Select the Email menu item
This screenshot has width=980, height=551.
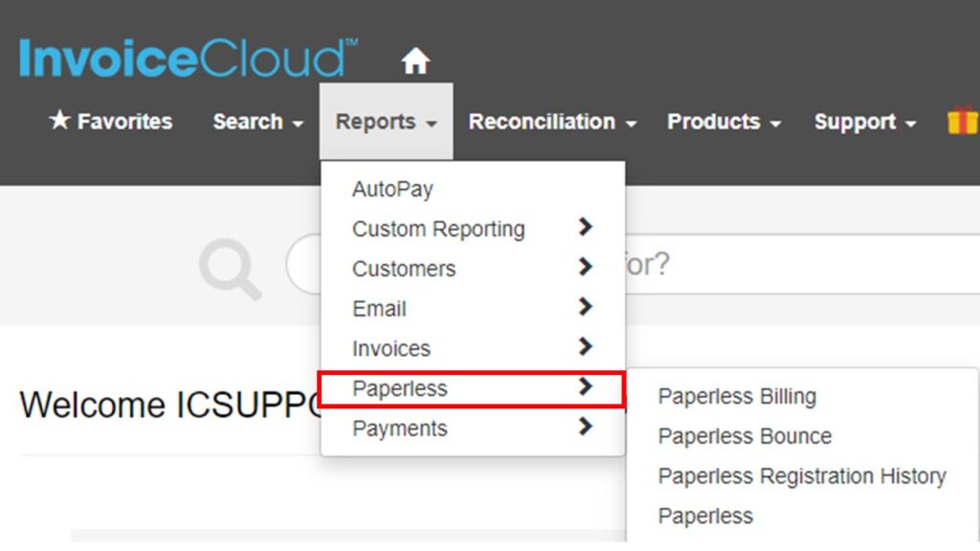(379, 309)
